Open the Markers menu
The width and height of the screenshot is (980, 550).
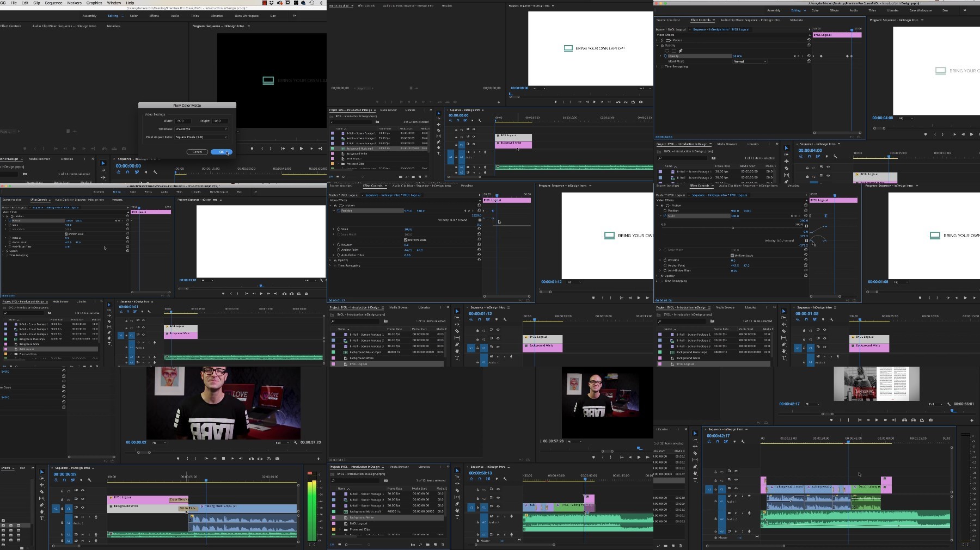pos(74,3)
